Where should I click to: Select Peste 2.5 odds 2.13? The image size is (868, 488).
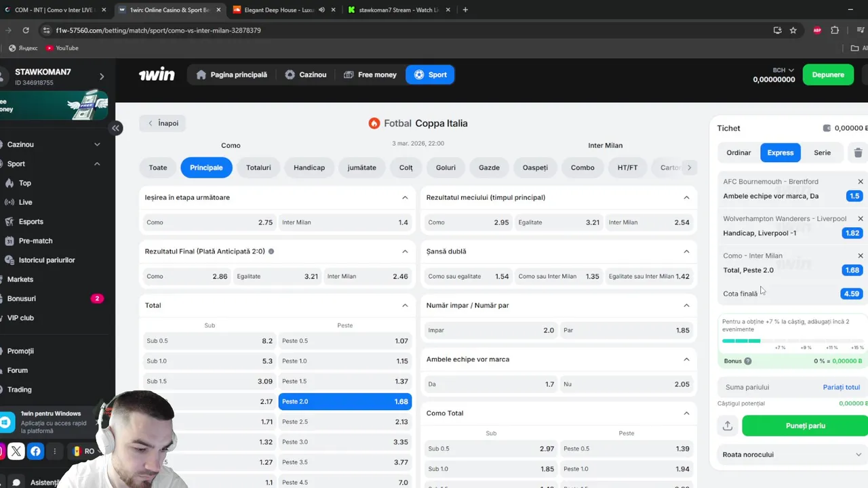click(345, 422)
